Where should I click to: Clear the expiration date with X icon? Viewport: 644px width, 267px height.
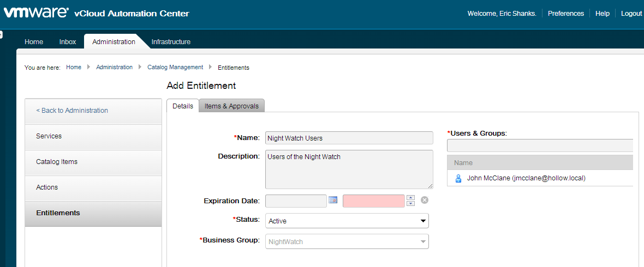click(x=425, y=200)
